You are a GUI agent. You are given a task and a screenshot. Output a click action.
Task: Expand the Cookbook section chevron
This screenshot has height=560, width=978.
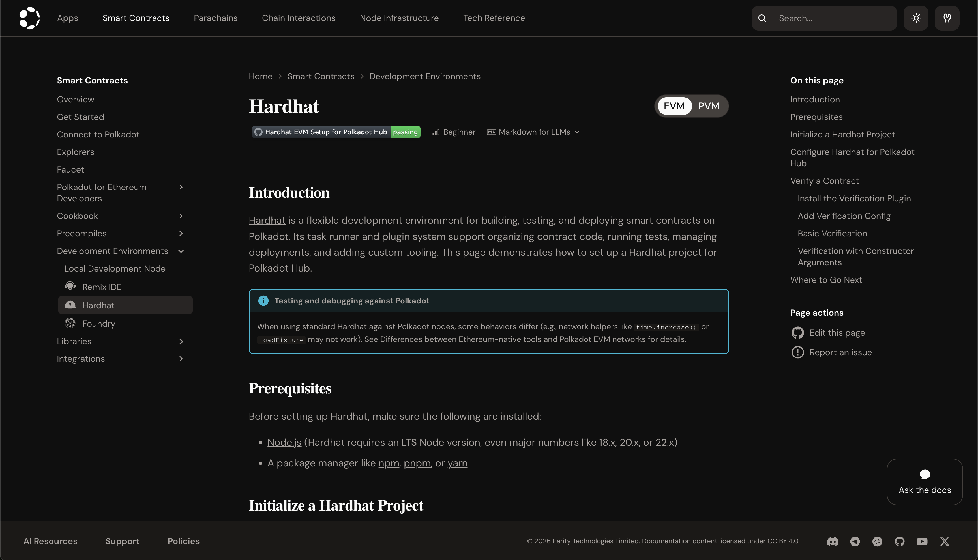click(x=181, y=216)
